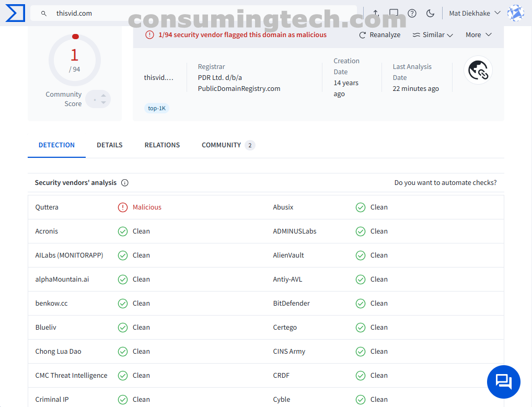Viewport: 532px width, 407px height.
Task: Click the 'Do you want to automate checks?' link
Action: pos(445,183)
